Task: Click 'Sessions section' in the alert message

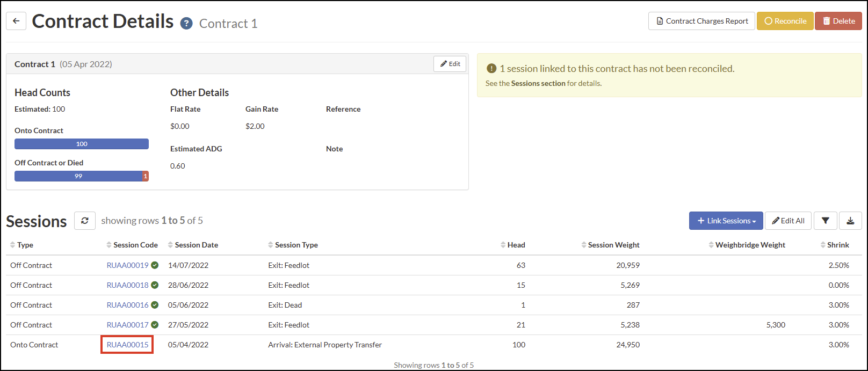Action: [x=538, y=83]
